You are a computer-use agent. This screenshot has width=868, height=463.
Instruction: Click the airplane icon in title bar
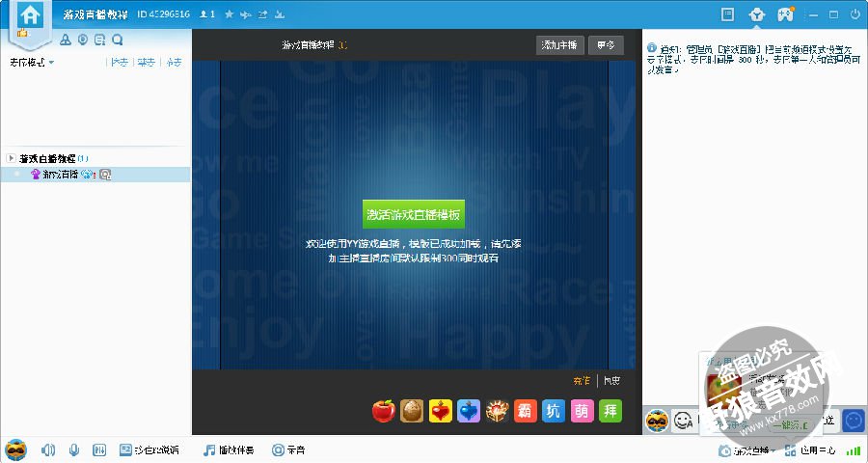(246, 14)
